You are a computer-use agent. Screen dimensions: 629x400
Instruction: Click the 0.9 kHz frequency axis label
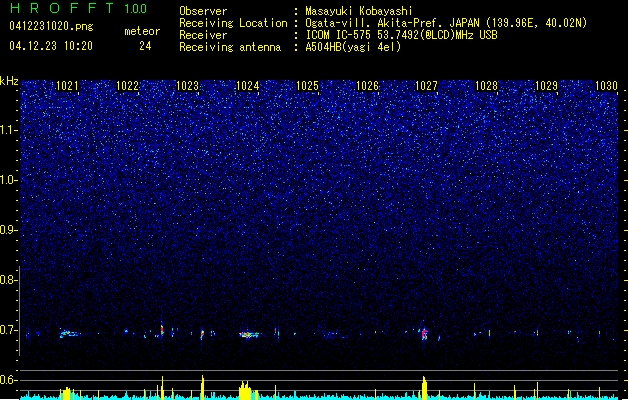click(8, 230)
